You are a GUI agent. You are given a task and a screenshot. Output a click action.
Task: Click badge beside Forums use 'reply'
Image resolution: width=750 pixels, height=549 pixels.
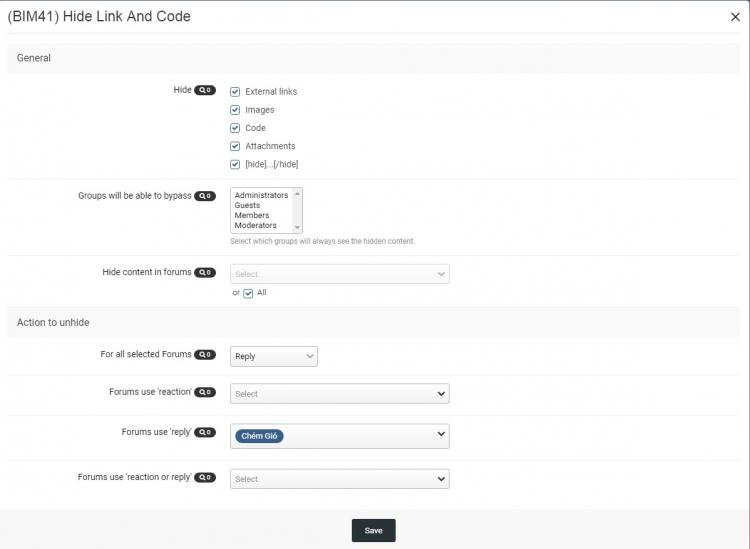[205, 432]
